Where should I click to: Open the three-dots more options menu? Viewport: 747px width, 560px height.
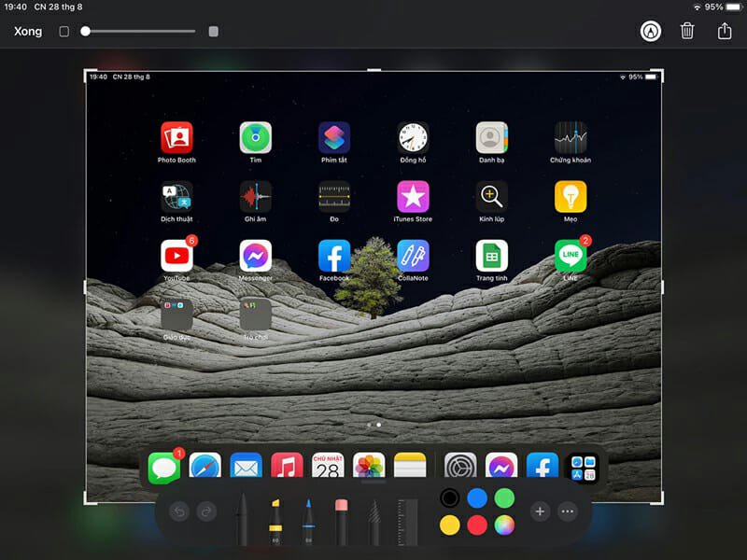coord(567,511)
